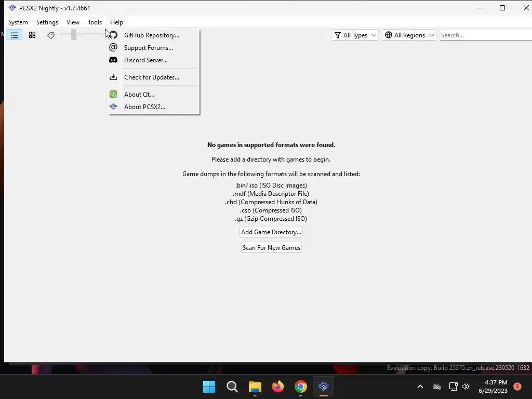
Task: Open clock and date 4:37 PM
Action: [493, 387]
